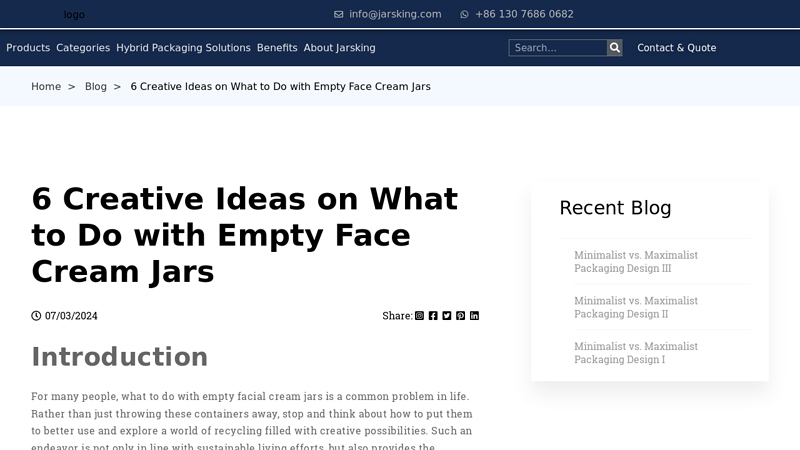Viewport: 800px width, 450px height.
Task: Open Minimalist vs. Maximalist Packaging Design III
Action: pyautogui.click(x=636, y=261)
